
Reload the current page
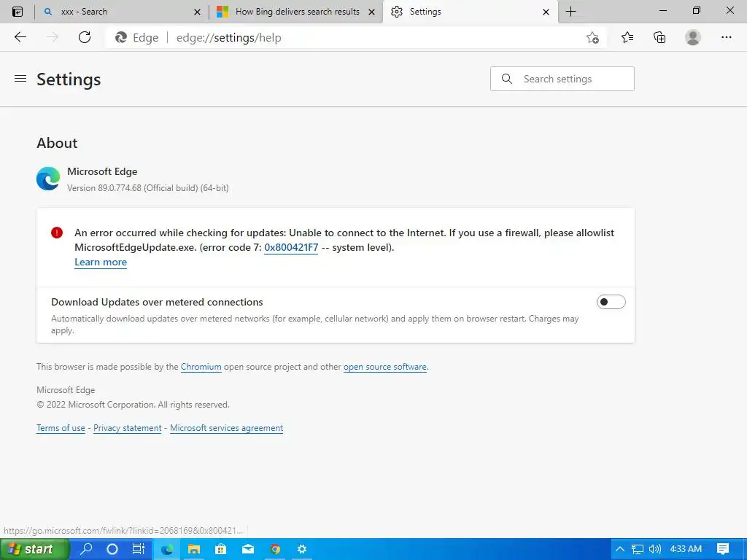tap(85, 37)
